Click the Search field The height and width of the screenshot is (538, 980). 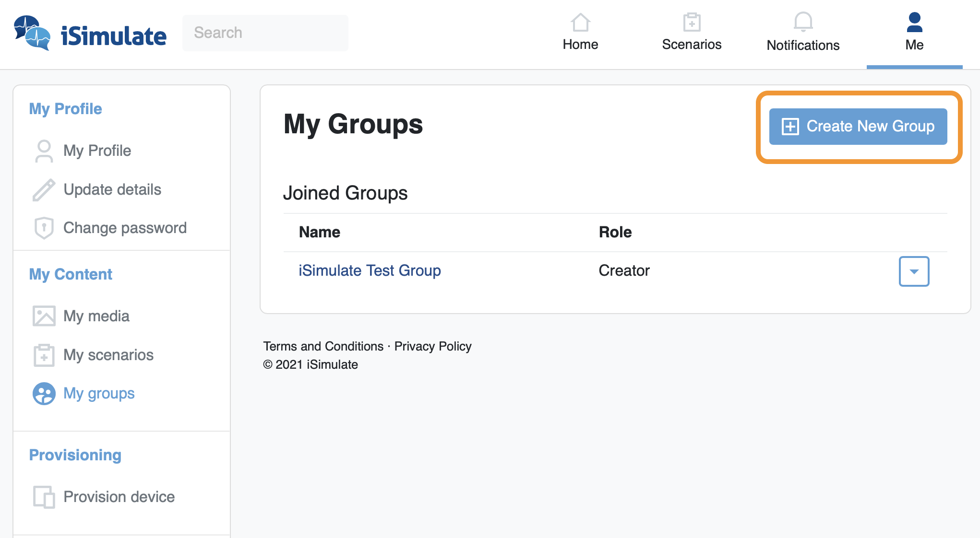(265, 32)
